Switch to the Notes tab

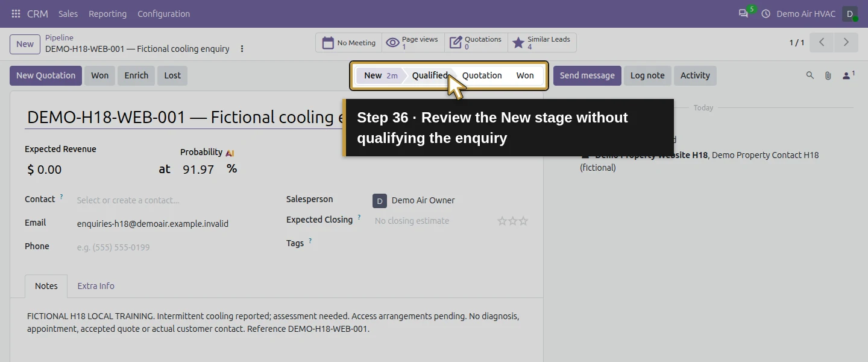46,286
